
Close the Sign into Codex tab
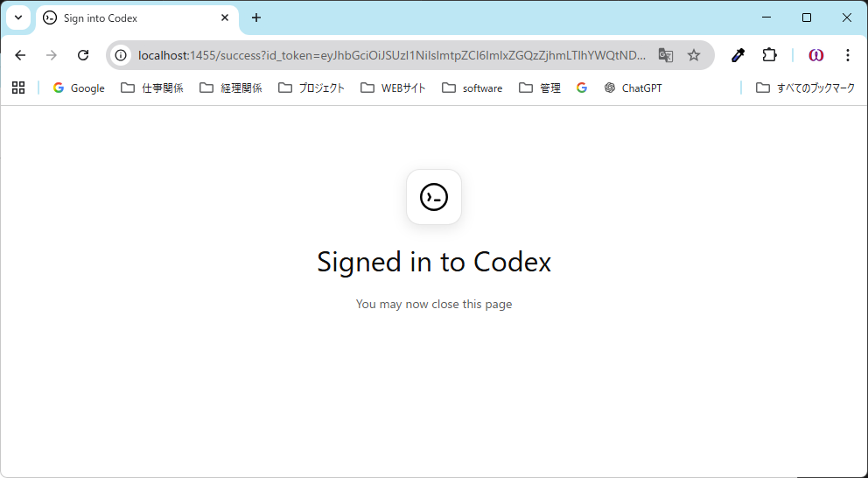point(225,18)
